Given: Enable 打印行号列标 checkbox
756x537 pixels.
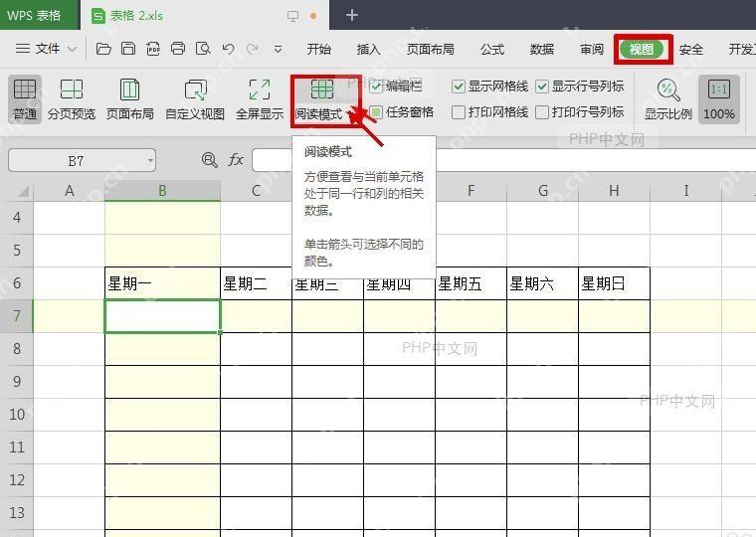Looking at the screenshot, I should pos(542,112).
